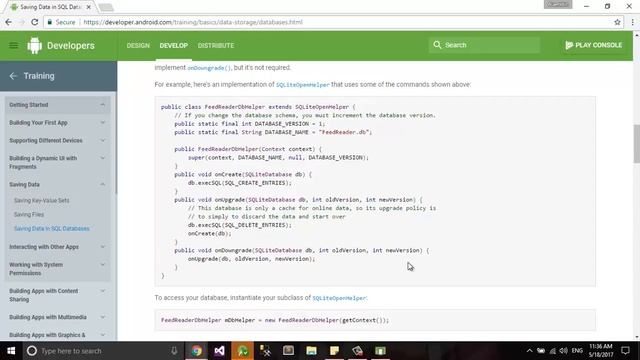Open Sticky Notes from taskbar
Screen dimensions: 640x360
[334, 351]
